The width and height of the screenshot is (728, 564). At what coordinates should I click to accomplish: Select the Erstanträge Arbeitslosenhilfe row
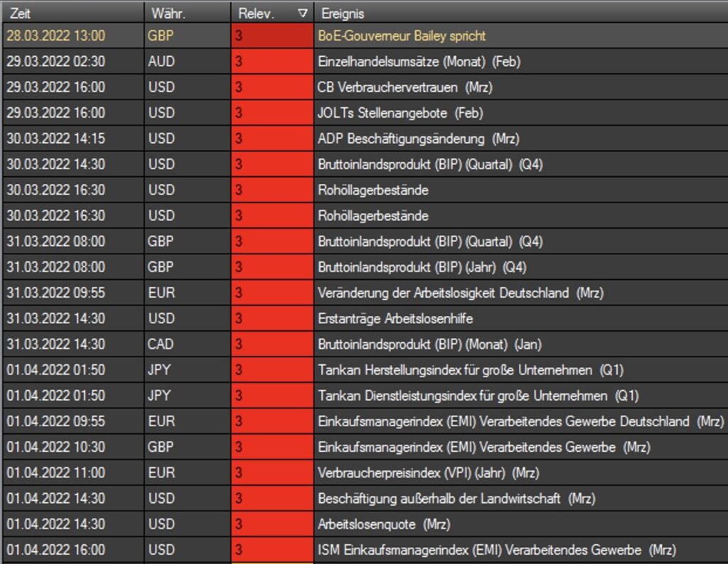point(395,318)
